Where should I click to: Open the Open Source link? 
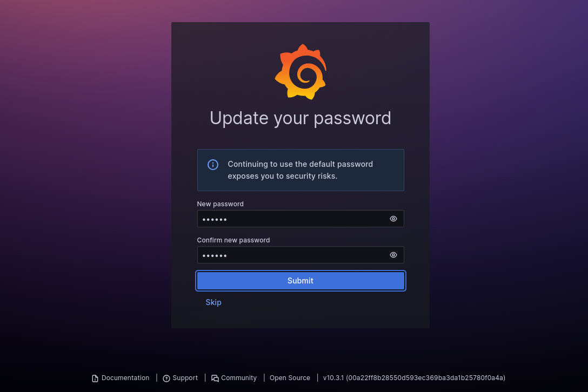tap(290, 378)
